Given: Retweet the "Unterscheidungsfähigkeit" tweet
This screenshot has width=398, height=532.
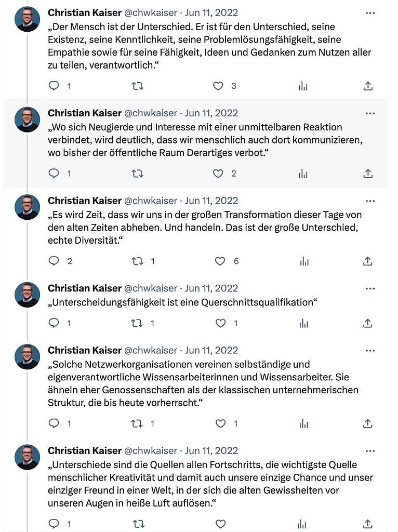Looking at the screenshot, I should (x=138, y=323).
